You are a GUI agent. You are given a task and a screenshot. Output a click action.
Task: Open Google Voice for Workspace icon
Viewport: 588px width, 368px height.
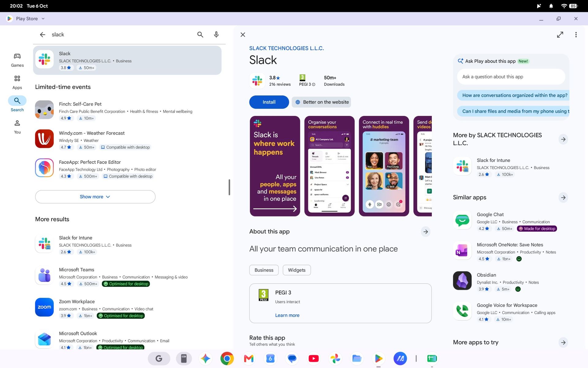coord(462,311)
